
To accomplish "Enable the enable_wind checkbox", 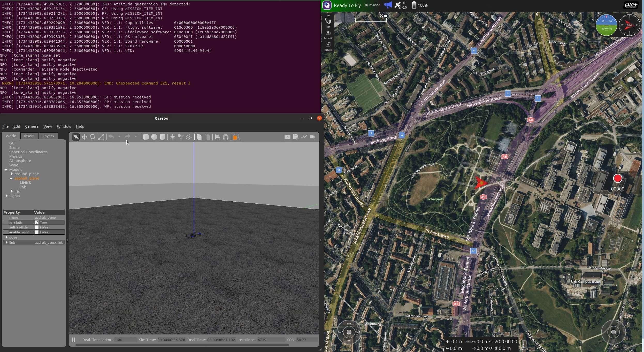I will coord(37,232).
